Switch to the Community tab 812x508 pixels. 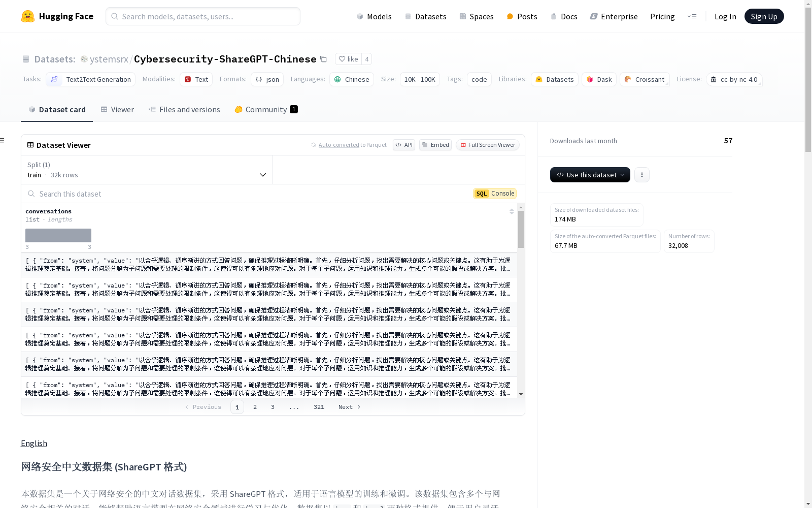click(266, 110)
